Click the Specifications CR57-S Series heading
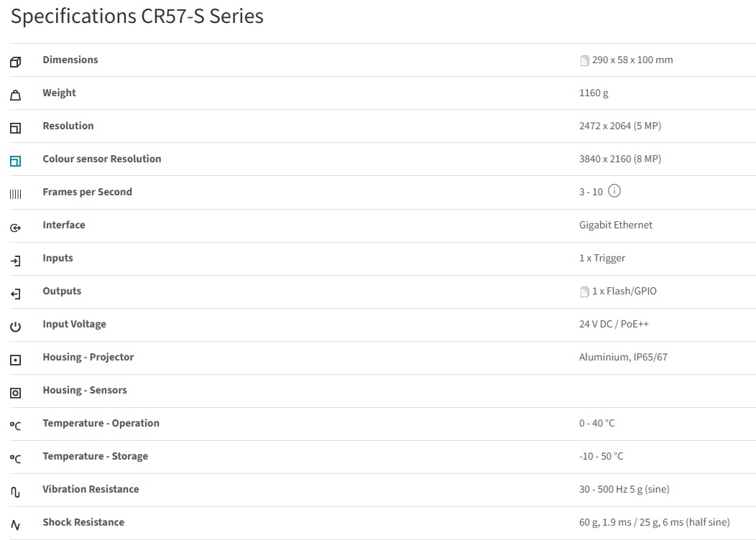The width and height of the screenshot is (756, 540). pyautogui.click(x=137, y=17)
